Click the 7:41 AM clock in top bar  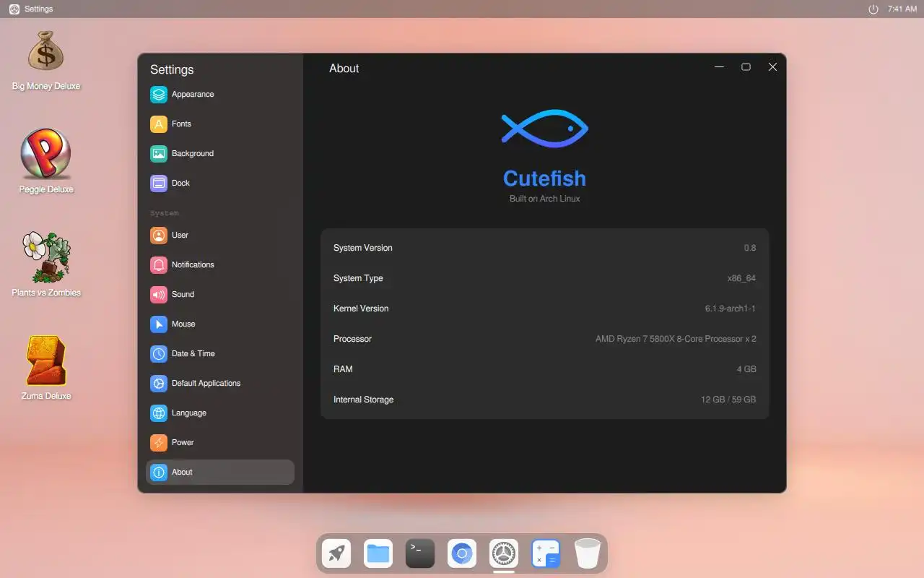click(x=902, y=9)
